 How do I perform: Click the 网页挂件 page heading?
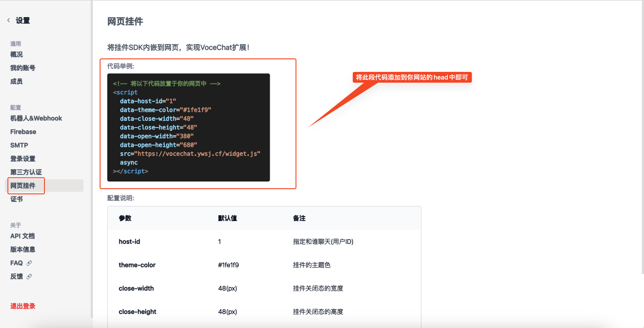click(x=125, y=21)
